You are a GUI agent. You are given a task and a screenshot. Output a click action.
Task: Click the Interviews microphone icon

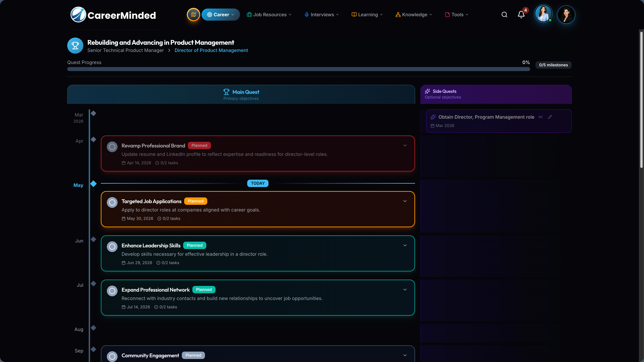point(307,14)
